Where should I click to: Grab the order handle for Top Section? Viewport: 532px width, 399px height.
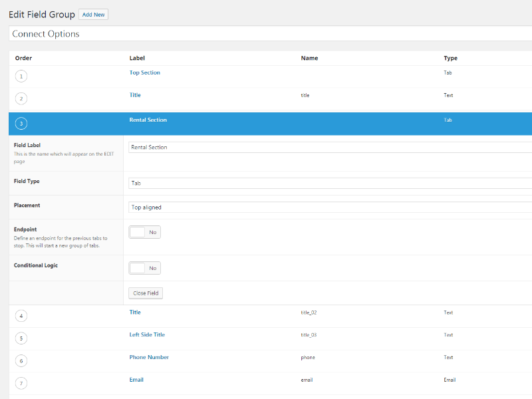point(21,76)
